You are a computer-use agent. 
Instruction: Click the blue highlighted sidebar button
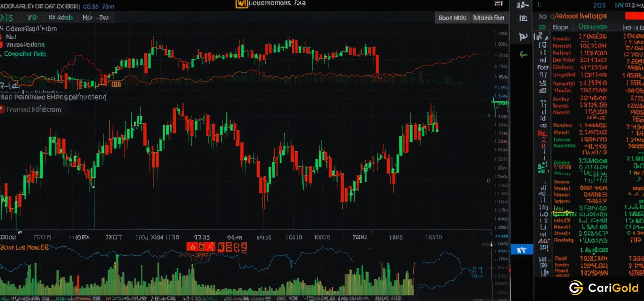(x=522, y=250)
